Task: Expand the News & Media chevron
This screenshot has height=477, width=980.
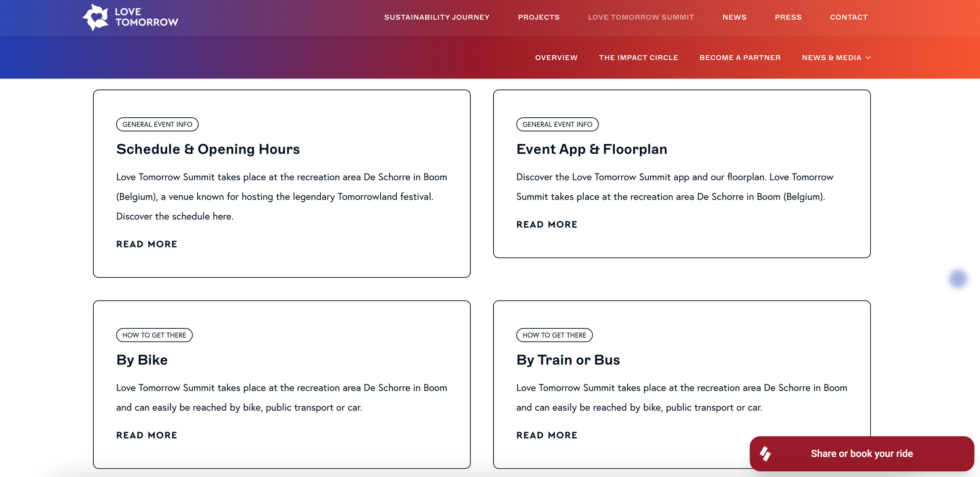Action: pos(868,58)
